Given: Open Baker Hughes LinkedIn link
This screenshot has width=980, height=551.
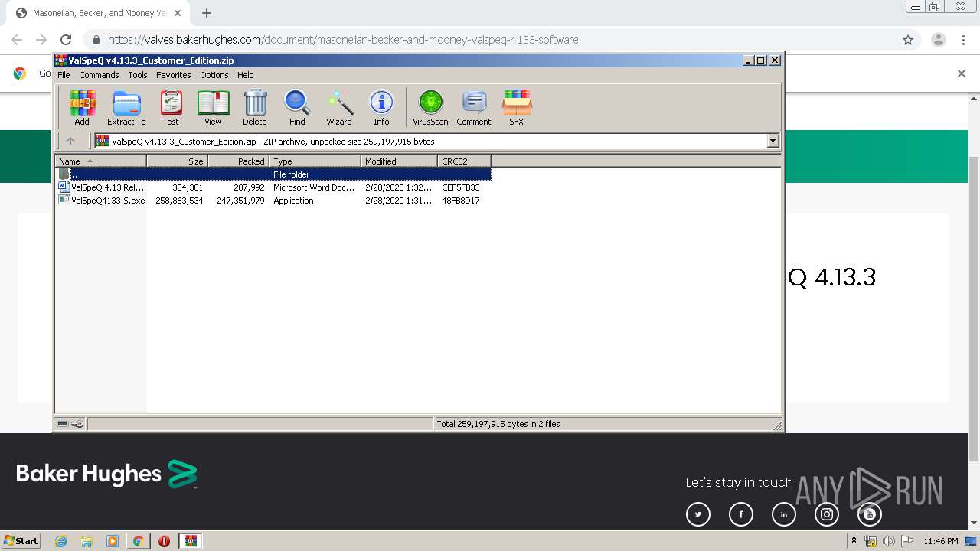Looking at the screenshot, I should [x=784, y=514].
